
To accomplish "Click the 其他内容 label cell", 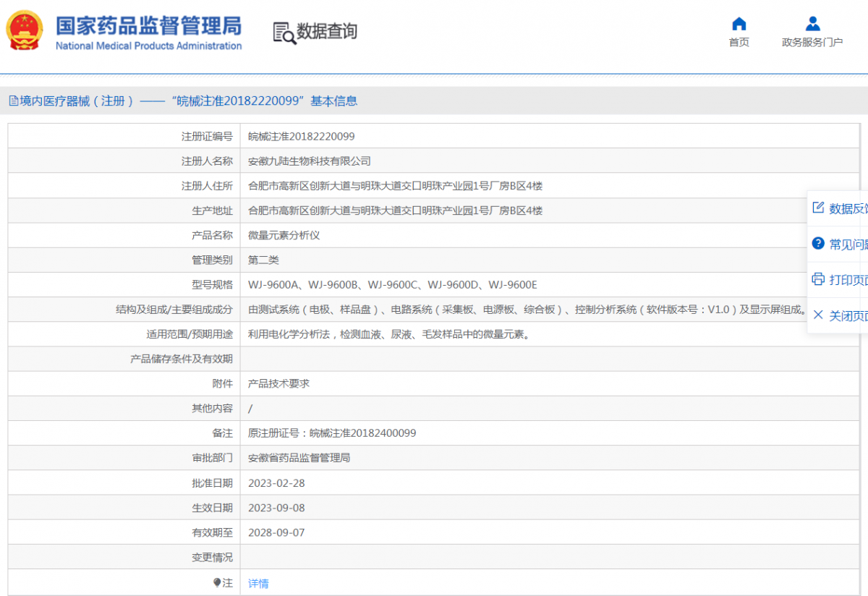I will (124, 408).
